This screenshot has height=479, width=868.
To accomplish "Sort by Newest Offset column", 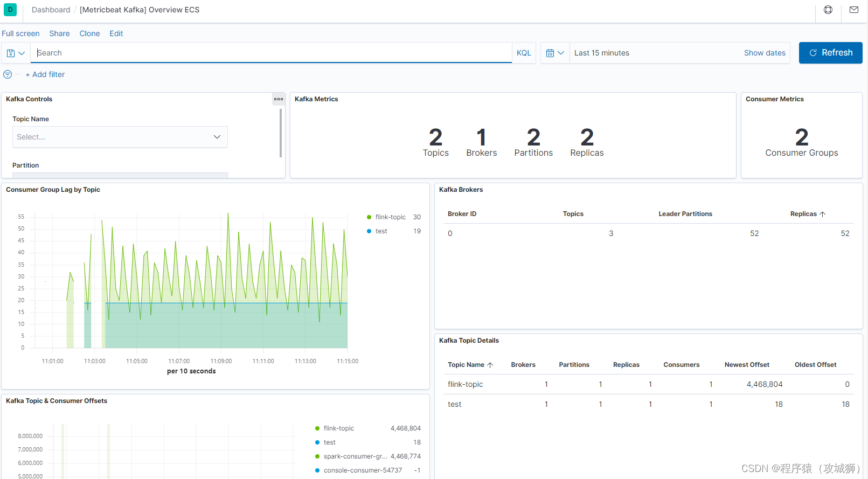I will (x=747, y=365).
